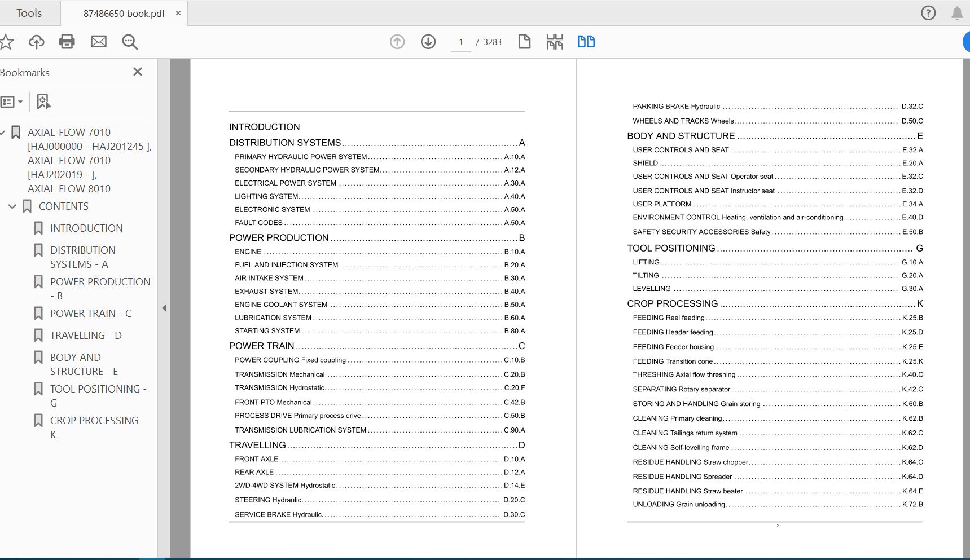Click 'USER PLATFORM' contents line
The height and width of the screenshot is (560, 970).
click(778, 204)
